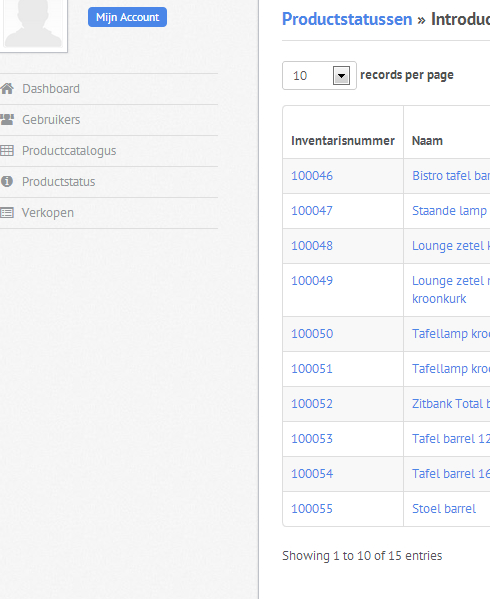Click the Productcatalogus table icon
Screen dimensions: 490x599
[x=7, y=151]
